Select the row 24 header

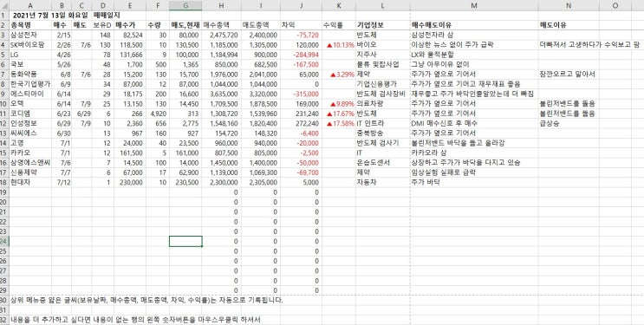[4, 241]
